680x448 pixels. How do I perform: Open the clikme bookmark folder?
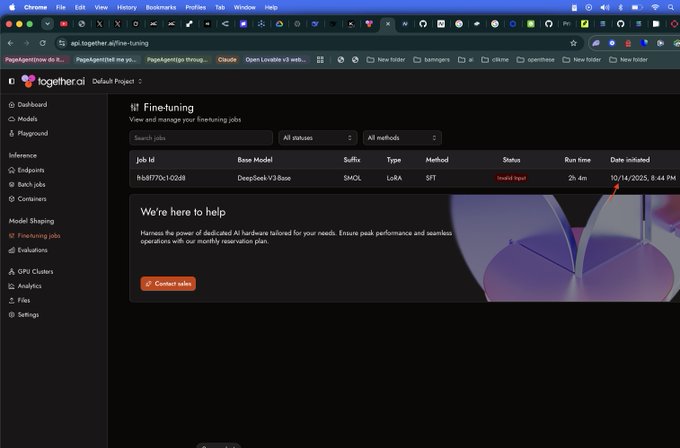point(495,59)
